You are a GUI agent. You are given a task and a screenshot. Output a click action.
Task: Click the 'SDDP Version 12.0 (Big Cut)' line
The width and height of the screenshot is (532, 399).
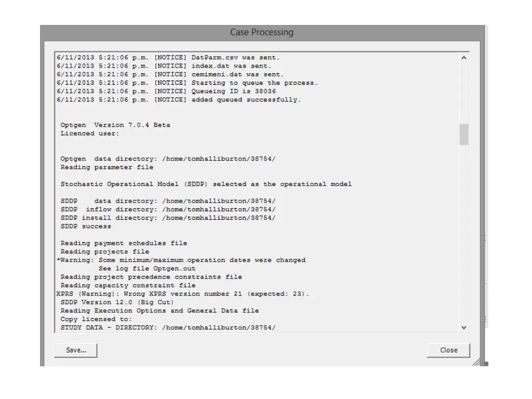[117, 302]
